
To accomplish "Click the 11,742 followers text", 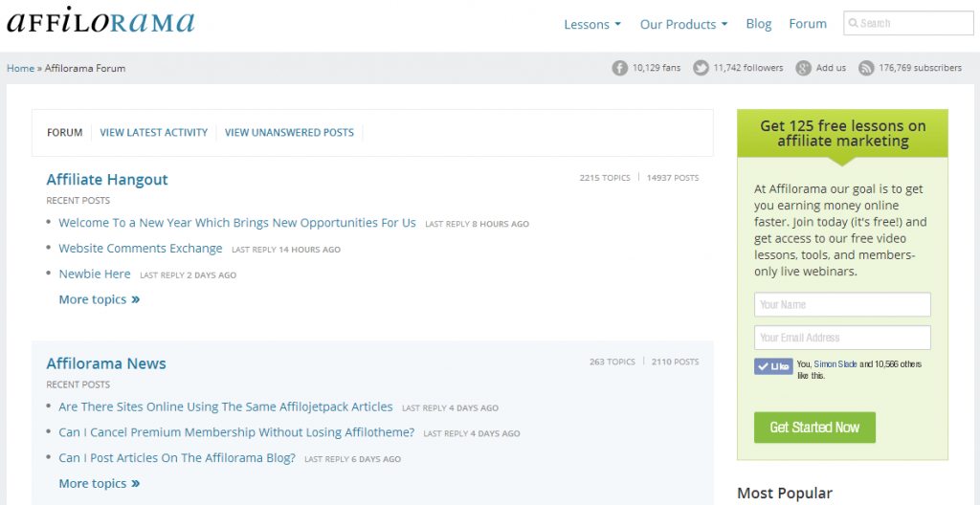I will 748,68.
